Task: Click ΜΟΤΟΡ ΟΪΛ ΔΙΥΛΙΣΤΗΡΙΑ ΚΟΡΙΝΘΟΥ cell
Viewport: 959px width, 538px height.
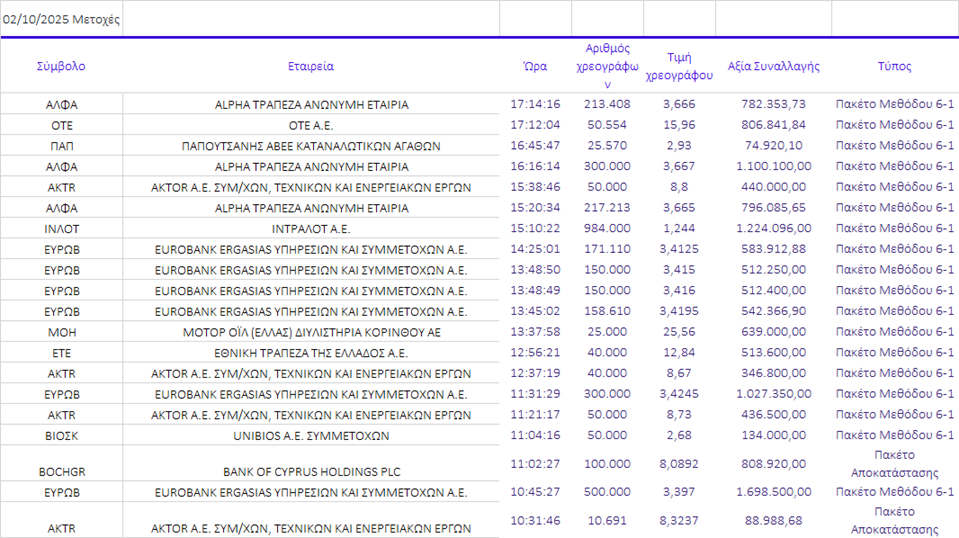Action: tap(311, 333)
